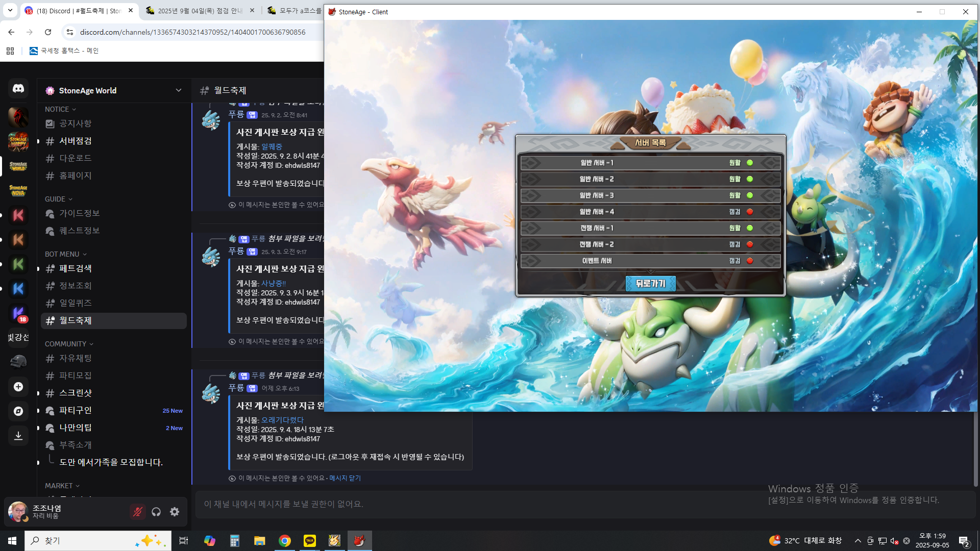
Task: Click Add a Server plus icon
Action: (x=18, y=387)
